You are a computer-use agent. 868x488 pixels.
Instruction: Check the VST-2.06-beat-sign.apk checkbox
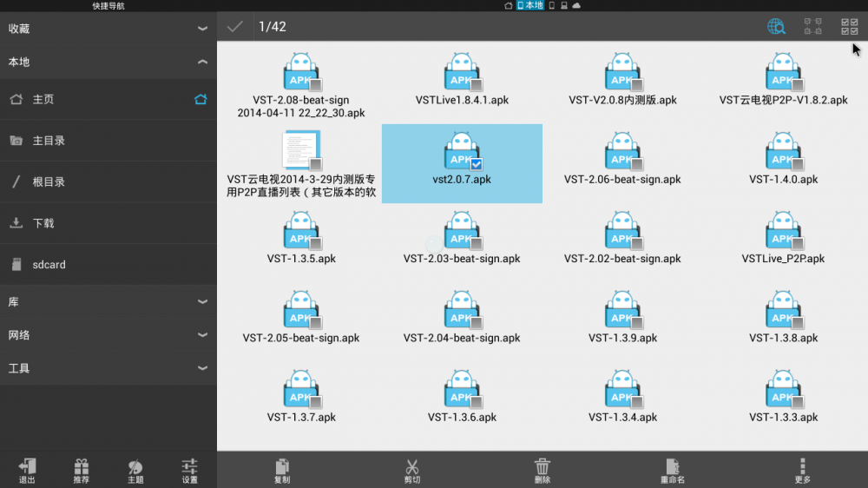[637, 164]
